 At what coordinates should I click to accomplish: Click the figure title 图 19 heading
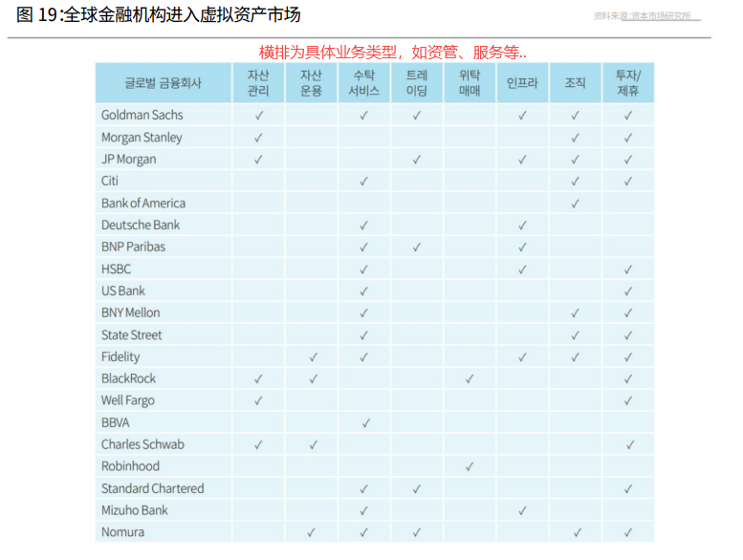point(159,15)
